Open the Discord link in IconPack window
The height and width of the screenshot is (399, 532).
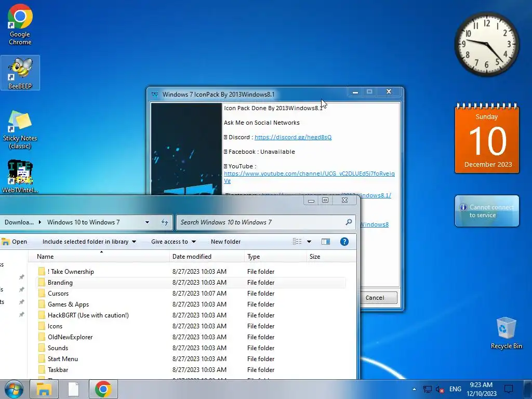pos(293,137)
